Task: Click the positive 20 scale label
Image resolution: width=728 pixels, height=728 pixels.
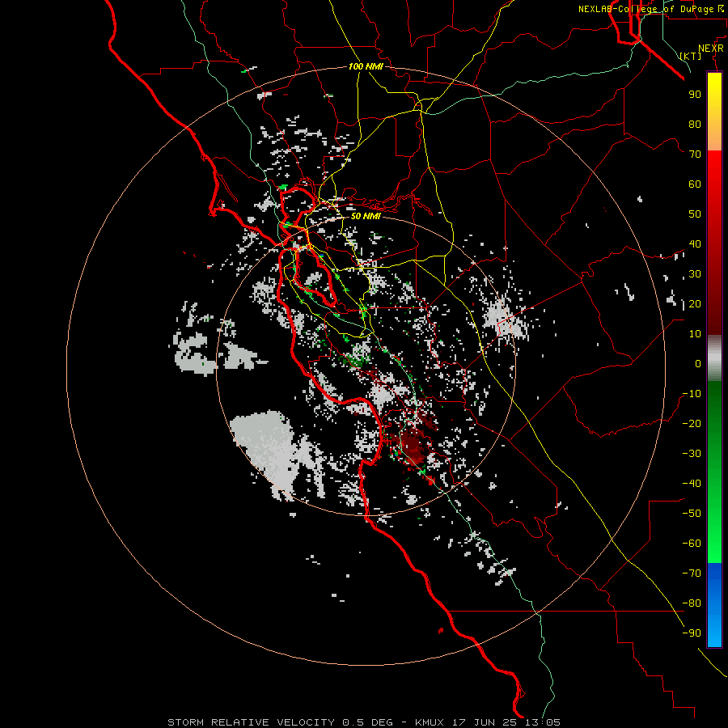Action: coord(695,304)
